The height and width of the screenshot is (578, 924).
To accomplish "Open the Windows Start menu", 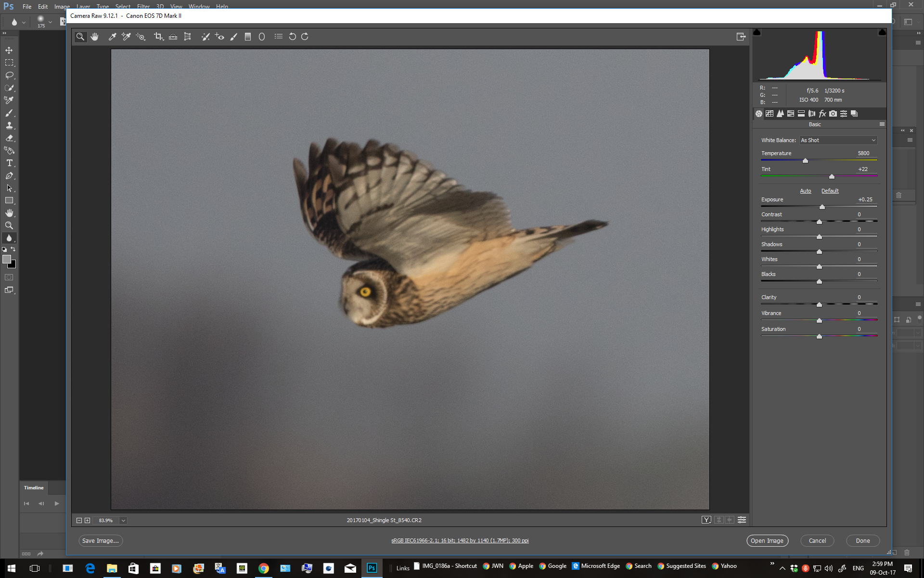I will (11, 568).
